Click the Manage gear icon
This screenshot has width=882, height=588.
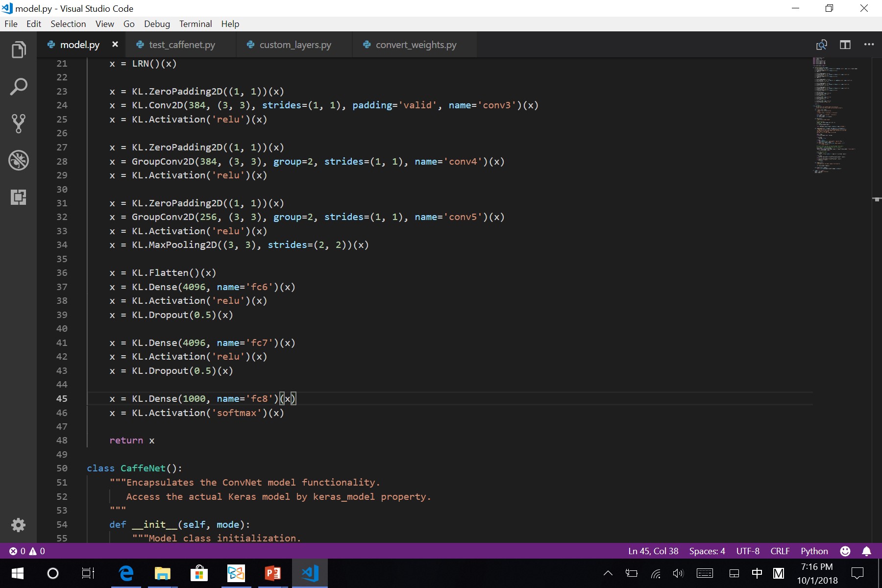pos(19,525)
